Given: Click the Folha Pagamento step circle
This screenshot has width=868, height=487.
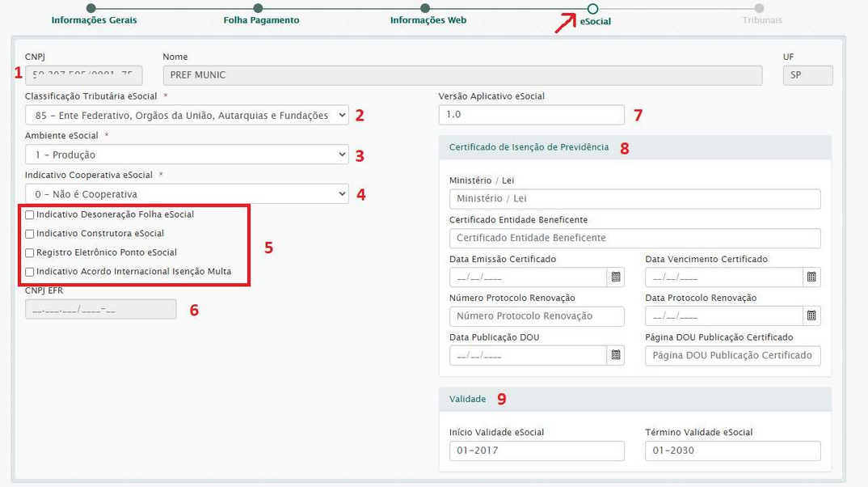Looking at the screenshot, I should coord(258,8).
